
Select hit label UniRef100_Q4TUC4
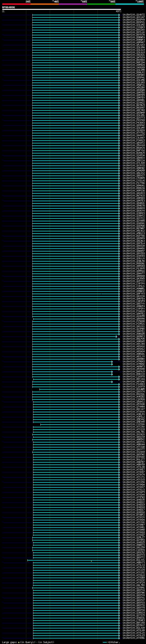pos(134,58)
